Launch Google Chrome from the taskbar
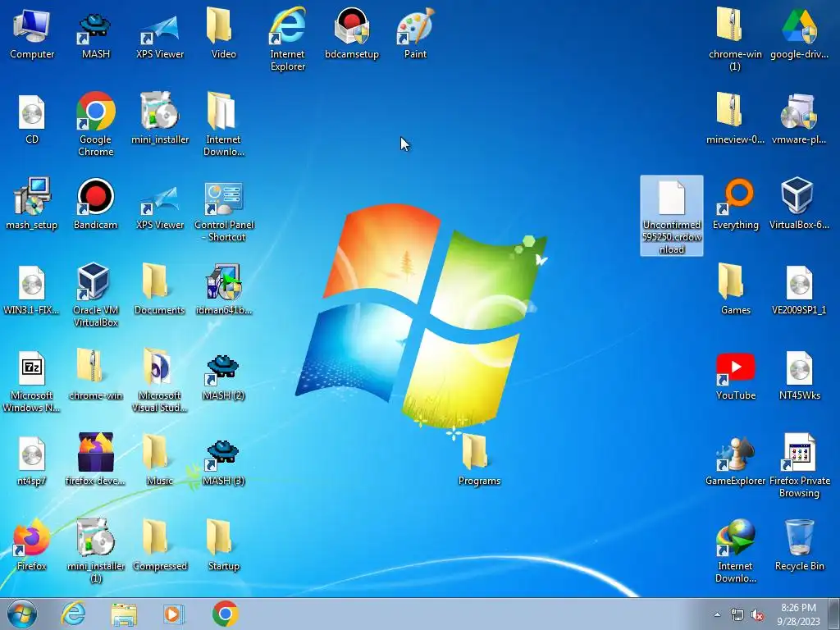The width and height of the screenshot is (840, 630). coord(225,614)
